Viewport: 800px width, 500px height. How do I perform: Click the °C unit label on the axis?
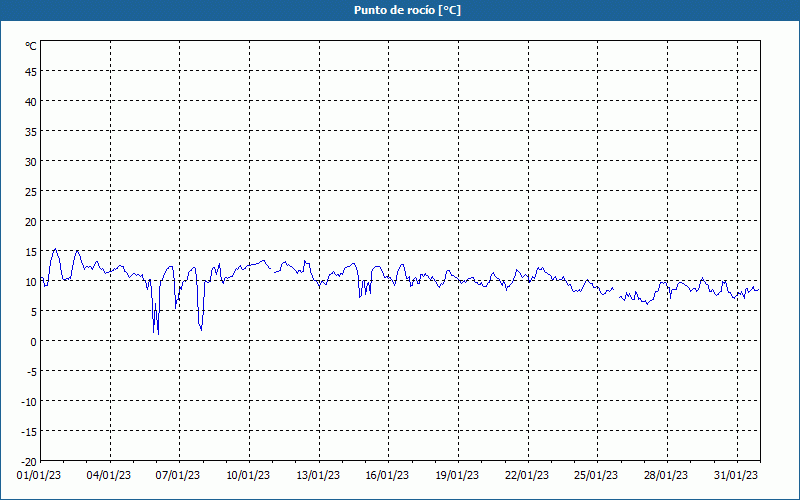[x=31, y=46]
